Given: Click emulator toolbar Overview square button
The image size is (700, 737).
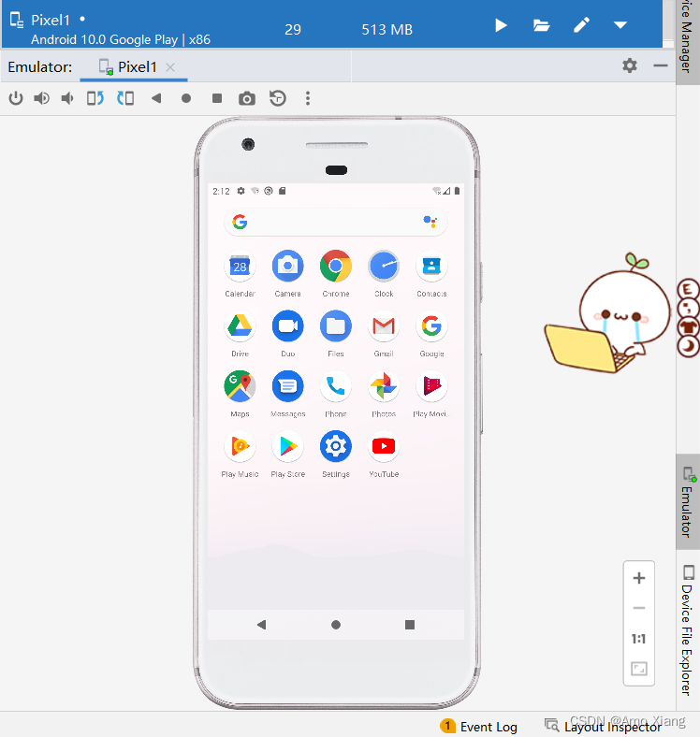Looking at the screenshot, I should point(217,98).
